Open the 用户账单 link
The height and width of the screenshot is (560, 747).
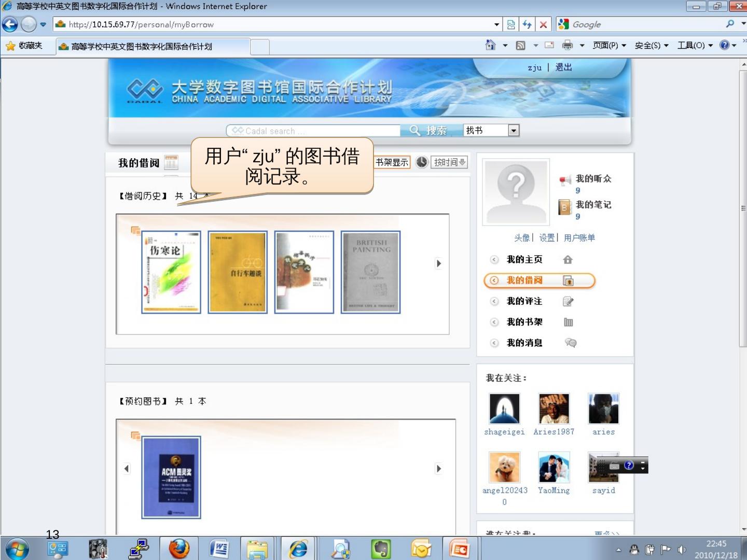tap(579, 238)
